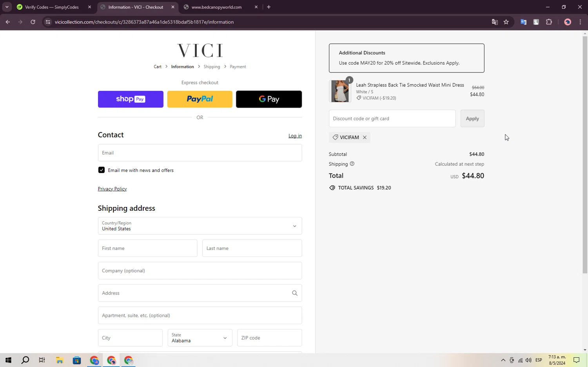This screenshot has height=367, width=588.
Task: Click the VICIFAM discount tag icon
Action: click(335, 137)
